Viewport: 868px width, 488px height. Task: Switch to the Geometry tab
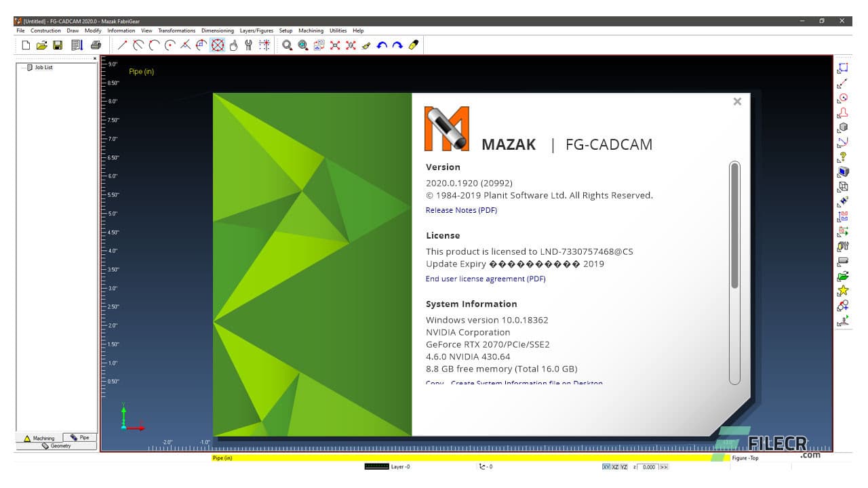point(58,446)
